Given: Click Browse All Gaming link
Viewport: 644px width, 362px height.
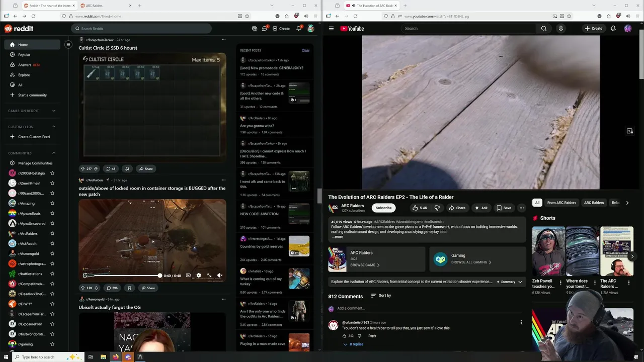Looking at the screenshot, I should point(471,262).
